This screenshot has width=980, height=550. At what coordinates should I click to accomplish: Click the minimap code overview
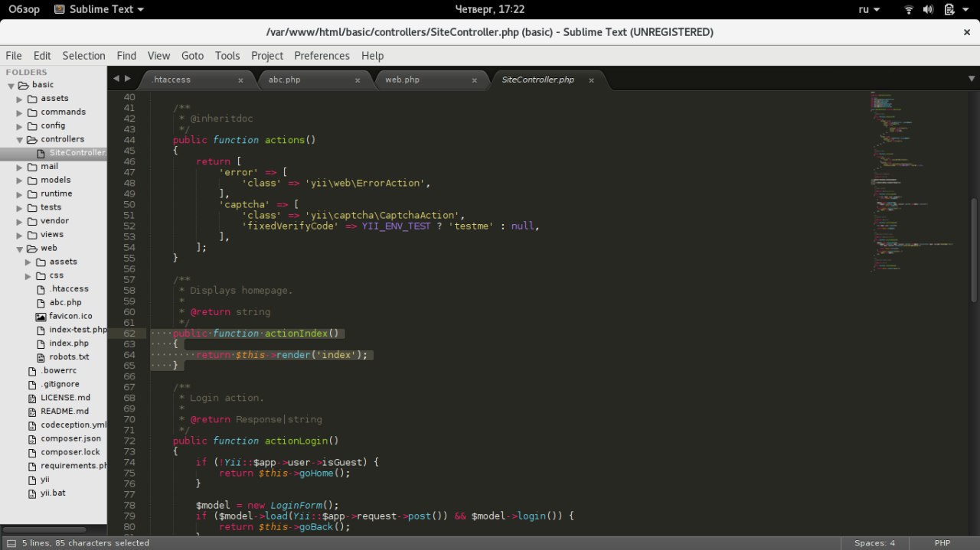point(911,184)
